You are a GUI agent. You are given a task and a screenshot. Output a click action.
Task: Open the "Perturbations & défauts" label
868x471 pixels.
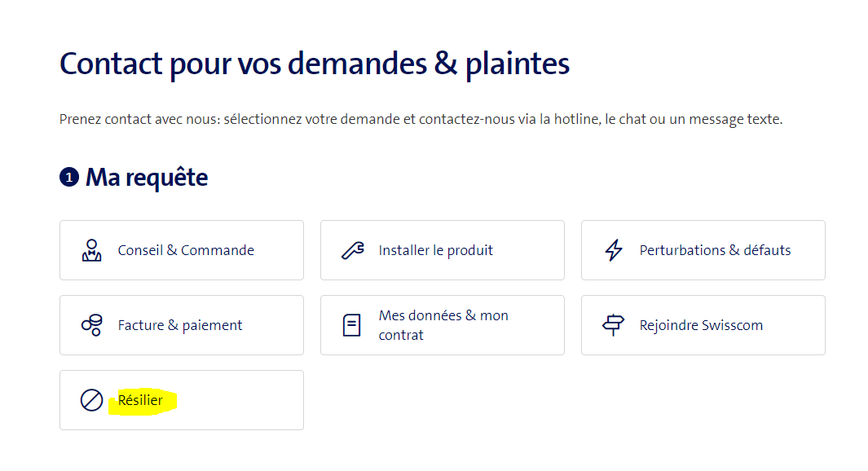[x=715, y=250]
